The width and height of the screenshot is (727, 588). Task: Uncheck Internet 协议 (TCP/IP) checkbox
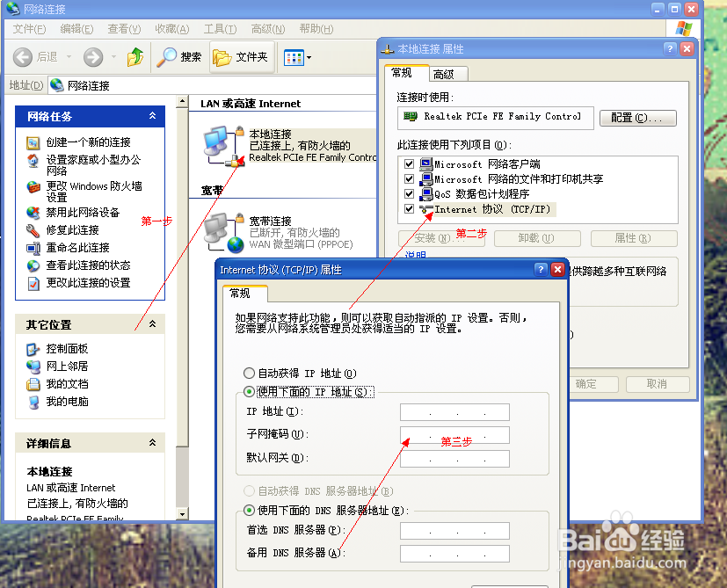(409, 208)
